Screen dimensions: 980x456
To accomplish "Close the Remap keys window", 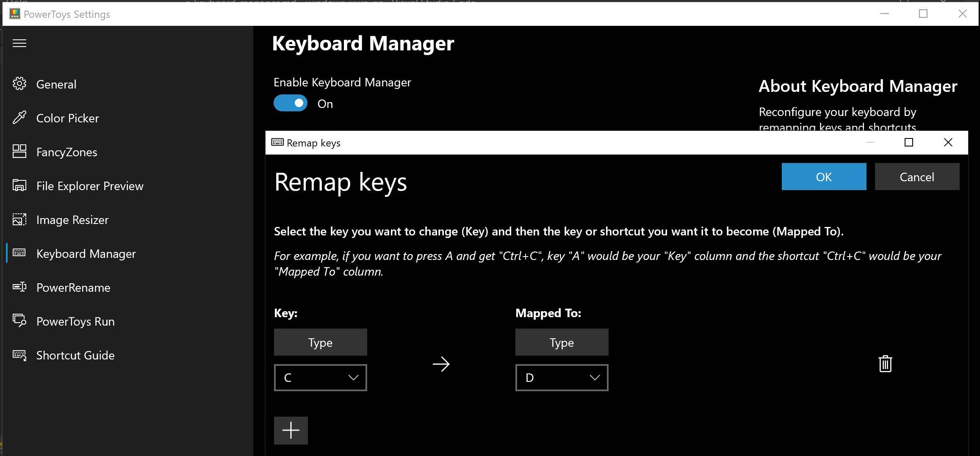I will click(x=948, y=142).
